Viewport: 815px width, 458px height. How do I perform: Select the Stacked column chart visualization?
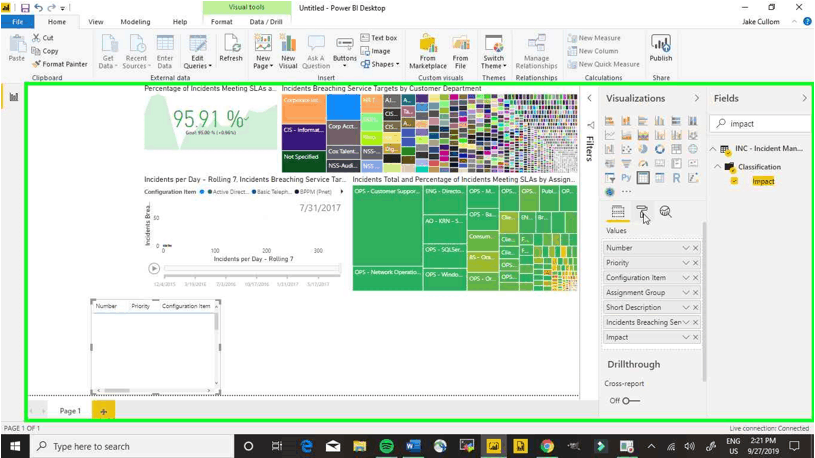[x=626, y=121]
